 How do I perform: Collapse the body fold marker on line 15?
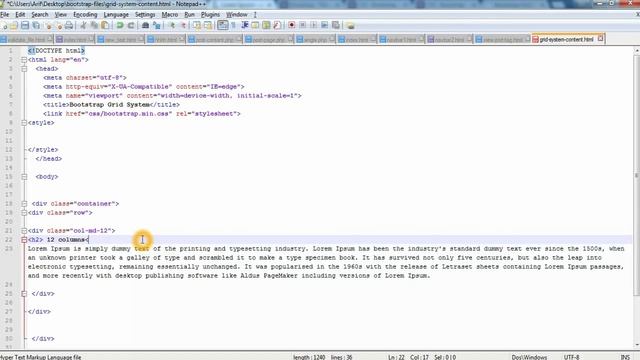[x=24, y=177]
